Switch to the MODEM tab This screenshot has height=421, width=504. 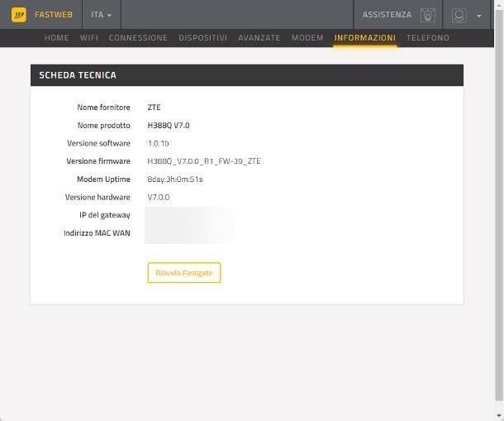(x=307, y=38)
